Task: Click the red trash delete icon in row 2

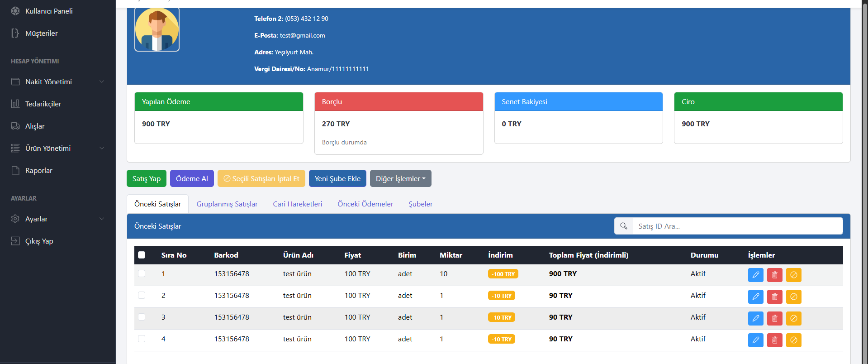Action: click(x=774, y=297)
